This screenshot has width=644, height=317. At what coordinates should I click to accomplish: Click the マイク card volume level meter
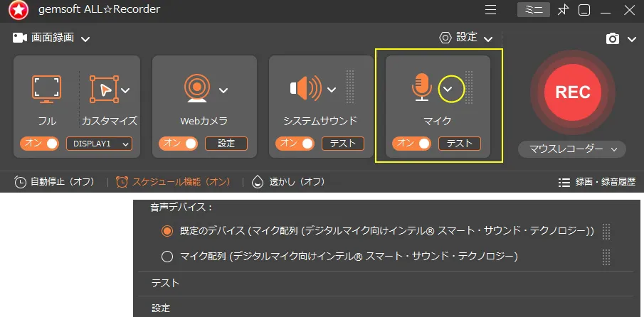[469, 87]
